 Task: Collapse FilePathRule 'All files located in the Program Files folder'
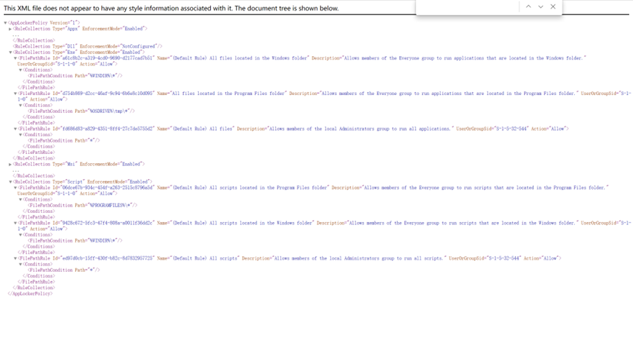click(x=15, y=94)
